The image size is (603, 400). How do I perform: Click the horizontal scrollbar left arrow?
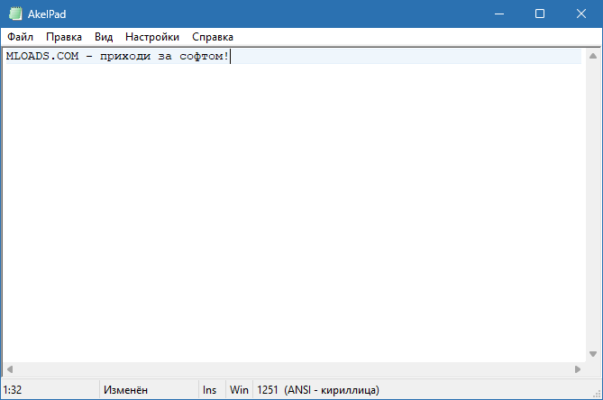(x=10, y=369)
